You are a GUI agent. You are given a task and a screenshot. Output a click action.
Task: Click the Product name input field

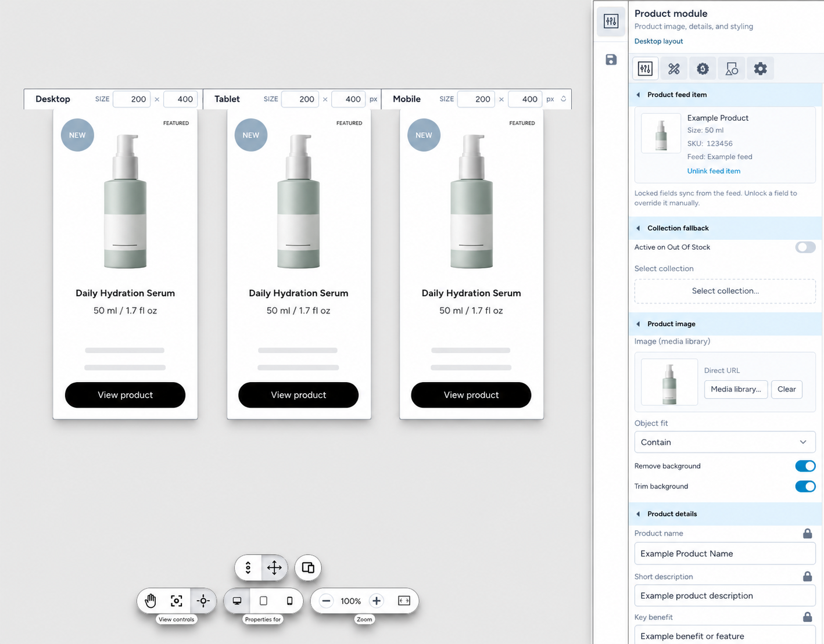pyautogui.click(x=725, y=553)
